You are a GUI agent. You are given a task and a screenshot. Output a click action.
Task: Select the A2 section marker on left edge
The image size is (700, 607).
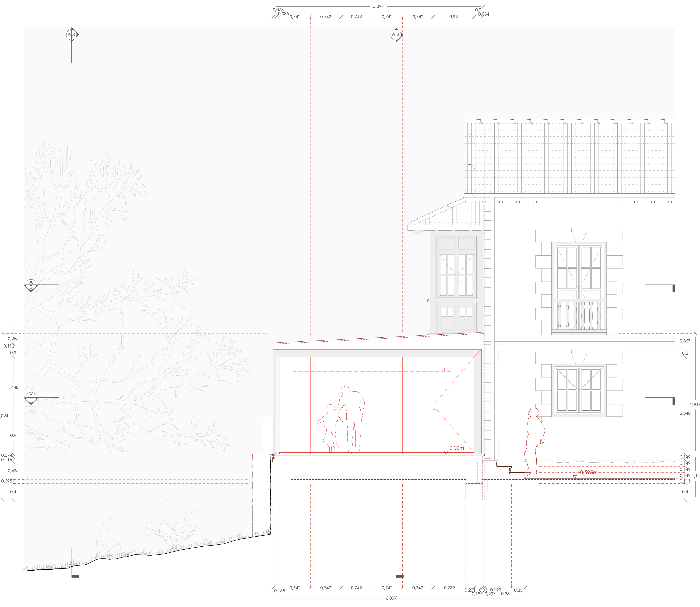[x=31, y=285]
